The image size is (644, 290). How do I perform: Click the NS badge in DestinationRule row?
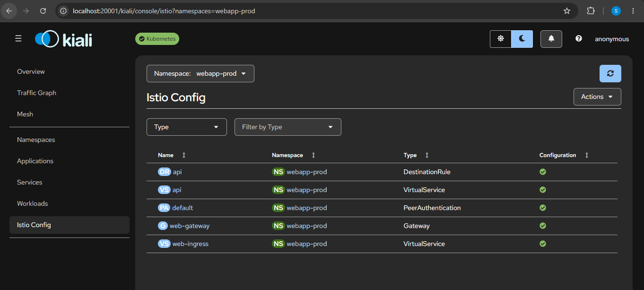tap(278, 172)
